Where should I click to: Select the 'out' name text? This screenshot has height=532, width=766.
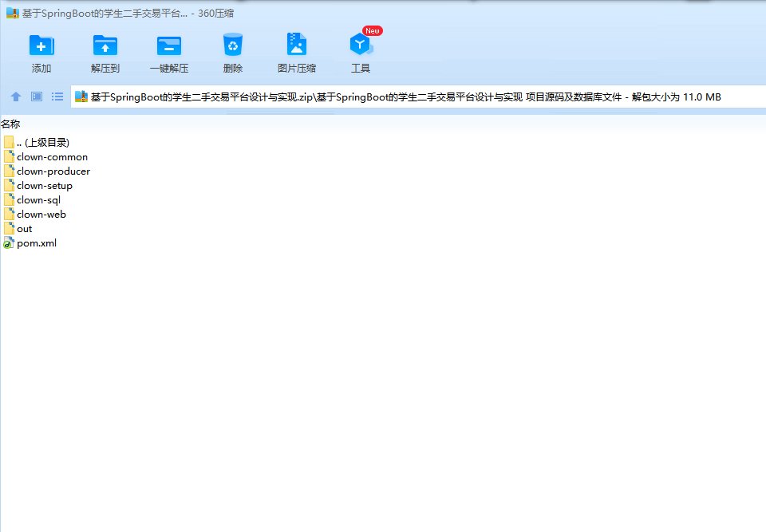[x=25, y=229]
